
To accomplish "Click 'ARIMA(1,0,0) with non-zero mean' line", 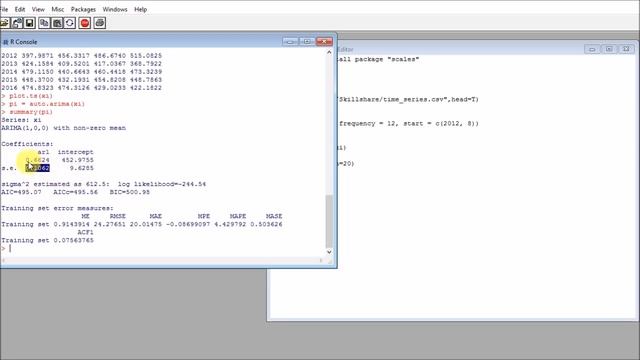I will coord(64,128).
